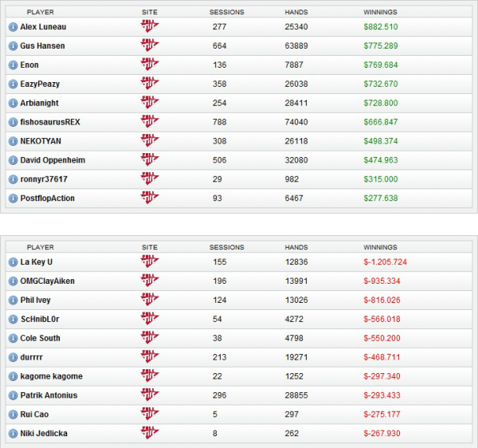
Task: Click Full Tilt logo in La Key U row
Action: [149, 261]
